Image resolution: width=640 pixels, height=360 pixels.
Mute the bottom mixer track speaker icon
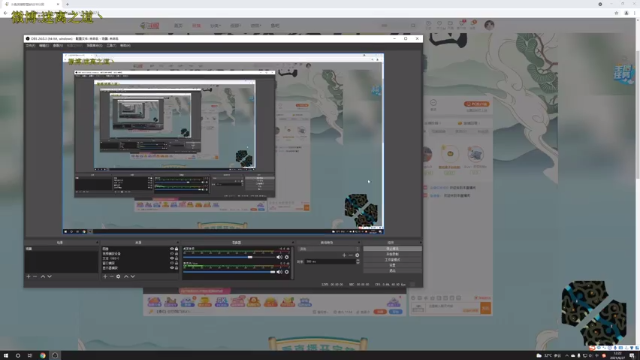(280, 272)
